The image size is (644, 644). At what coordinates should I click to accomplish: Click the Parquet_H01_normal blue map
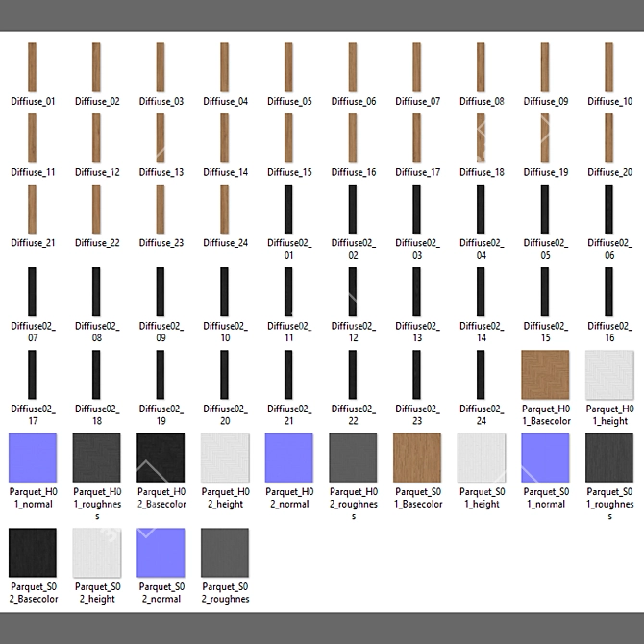pos(33,457)
